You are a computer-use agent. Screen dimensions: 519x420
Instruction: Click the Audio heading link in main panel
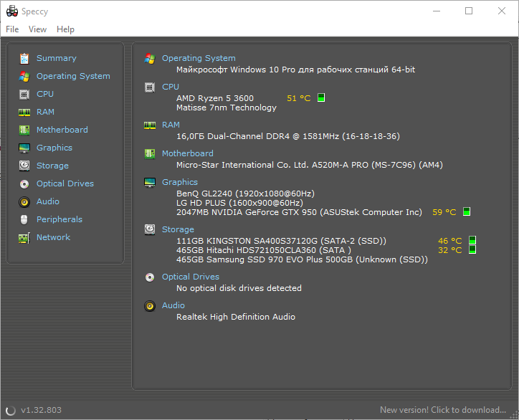point(173,305)
